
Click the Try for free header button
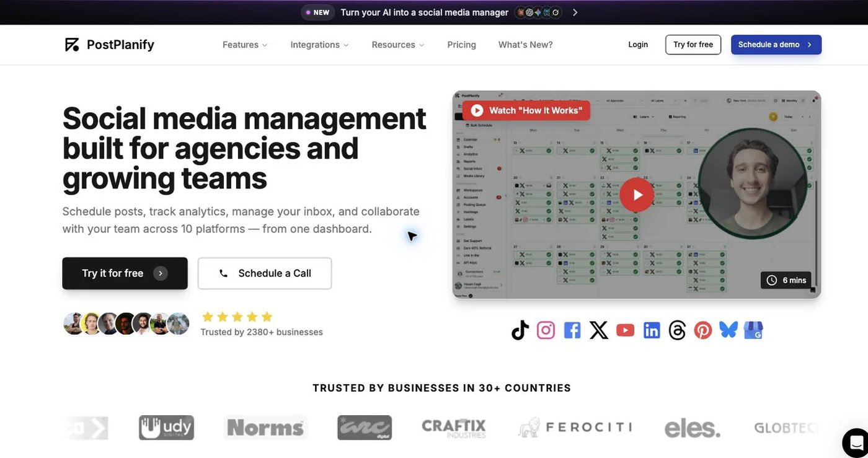tap(693, 45)
